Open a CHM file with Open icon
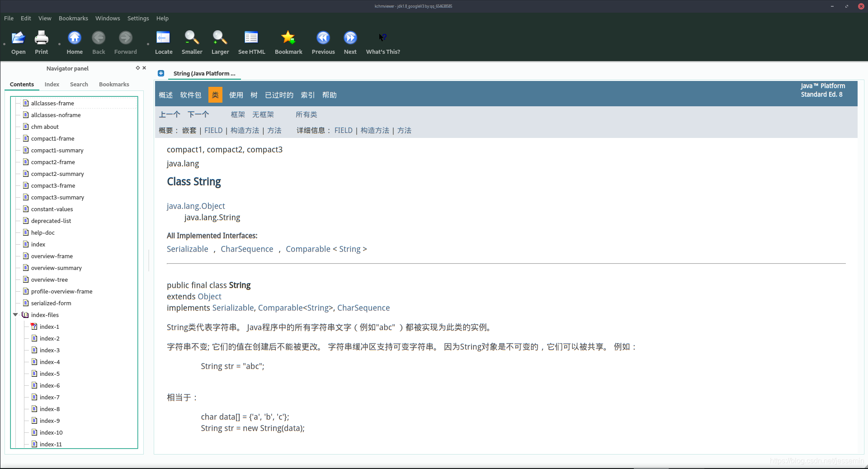 [18, 43]
